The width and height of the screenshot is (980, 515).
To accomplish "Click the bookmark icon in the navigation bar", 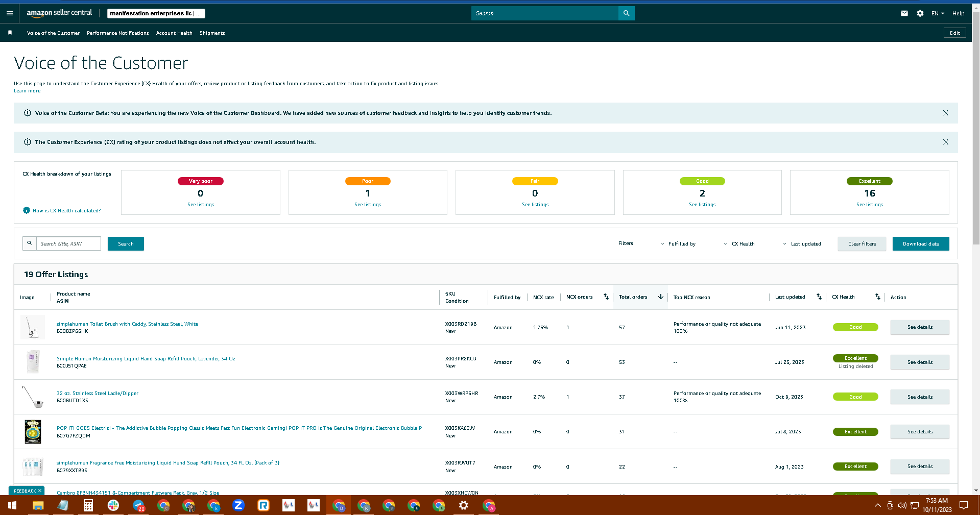I will pyautogui.click(x=10, y=33).
